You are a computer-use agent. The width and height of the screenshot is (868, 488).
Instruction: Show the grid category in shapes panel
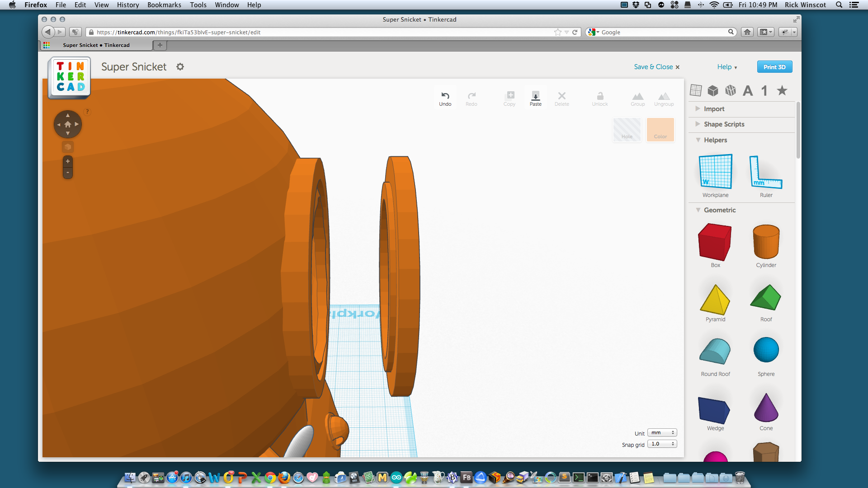696,90
